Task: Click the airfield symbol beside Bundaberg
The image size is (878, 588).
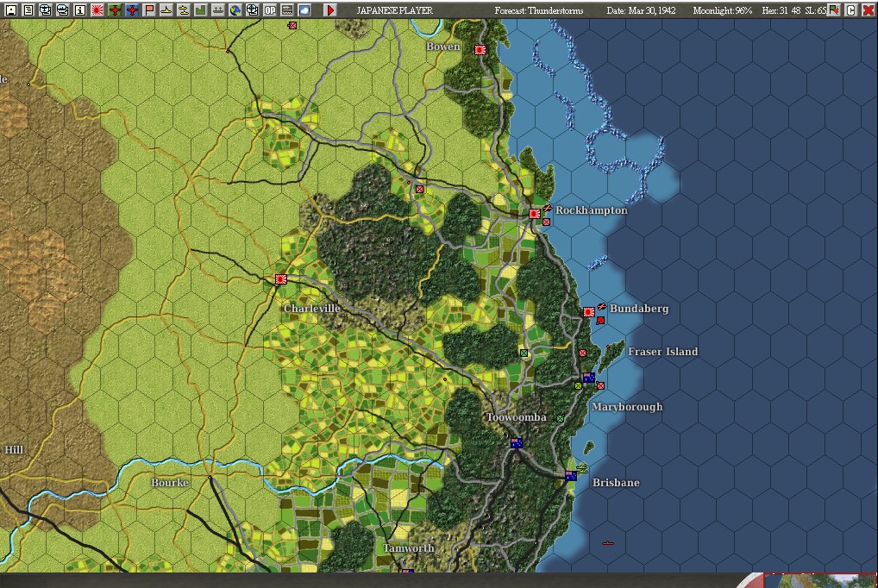Action: [601, 306]
